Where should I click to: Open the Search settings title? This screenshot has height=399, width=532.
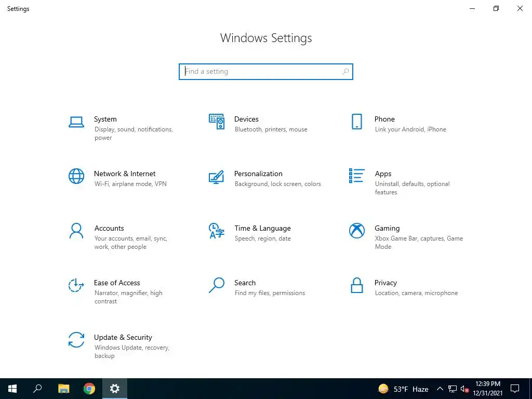click(245, 283)
